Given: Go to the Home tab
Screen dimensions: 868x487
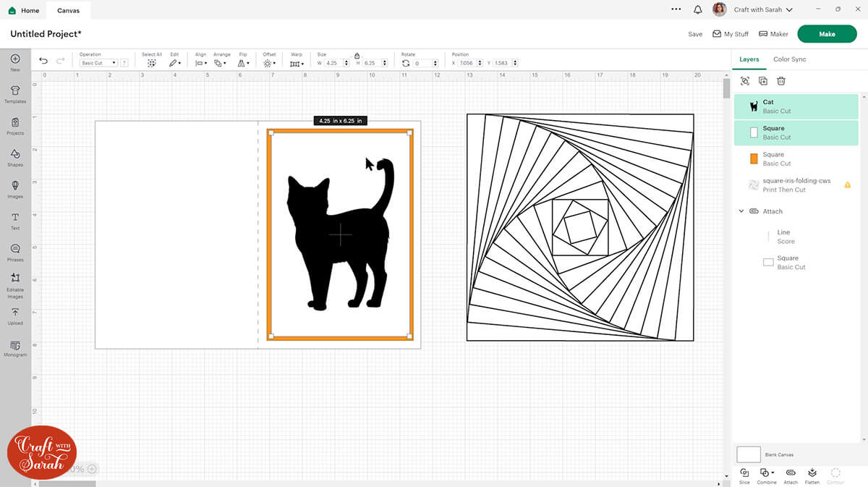Looking at the screenshot, I should click(25, 10).
